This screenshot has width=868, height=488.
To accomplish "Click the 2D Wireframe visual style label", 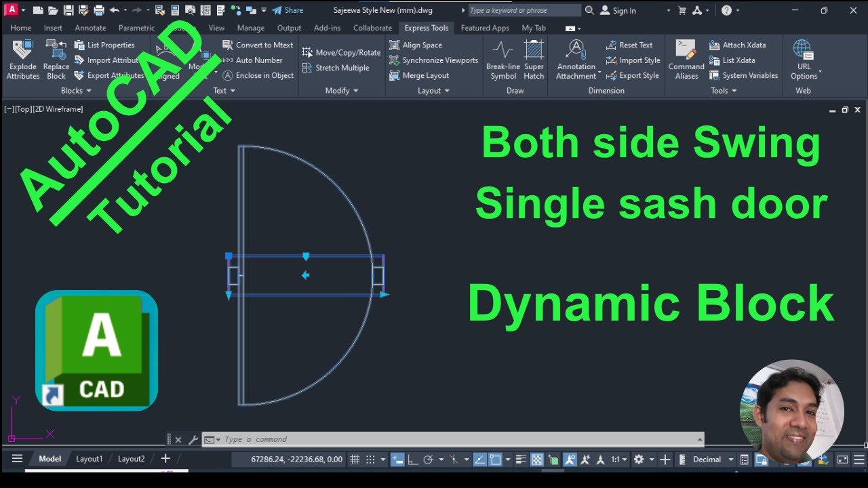I will click(58, 109).
